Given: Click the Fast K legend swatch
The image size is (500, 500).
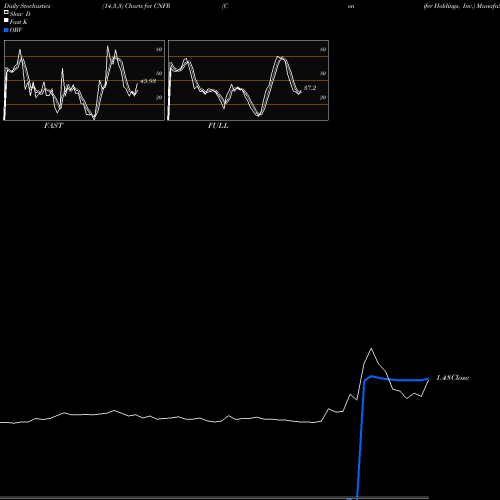Looking at the screenshot, I should [x=6, y=21].
